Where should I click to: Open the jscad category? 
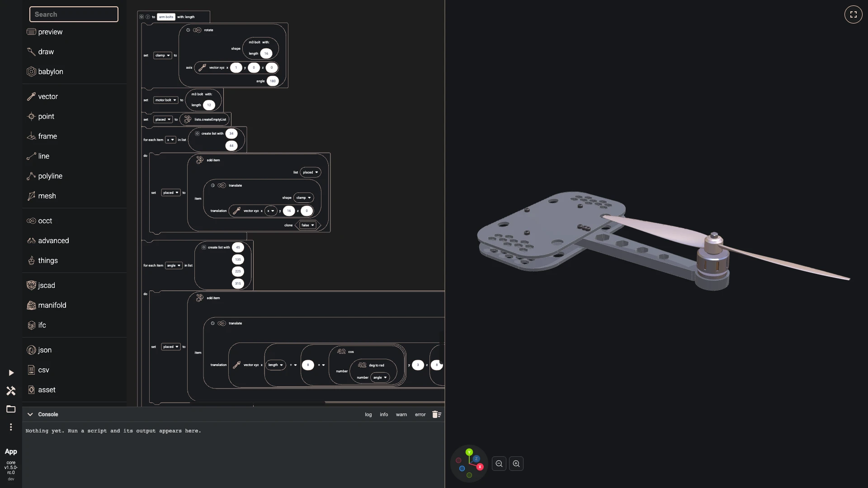point(74,285)
